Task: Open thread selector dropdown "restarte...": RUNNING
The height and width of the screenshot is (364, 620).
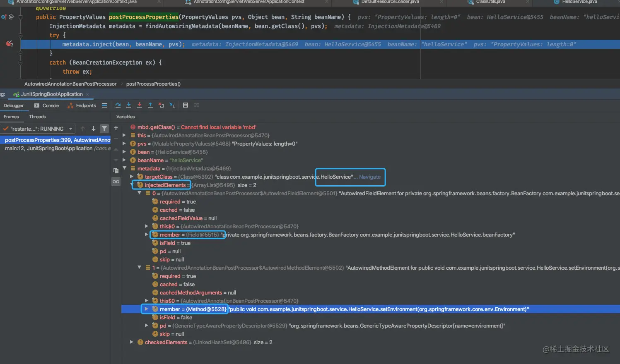Action: [38, 129]
